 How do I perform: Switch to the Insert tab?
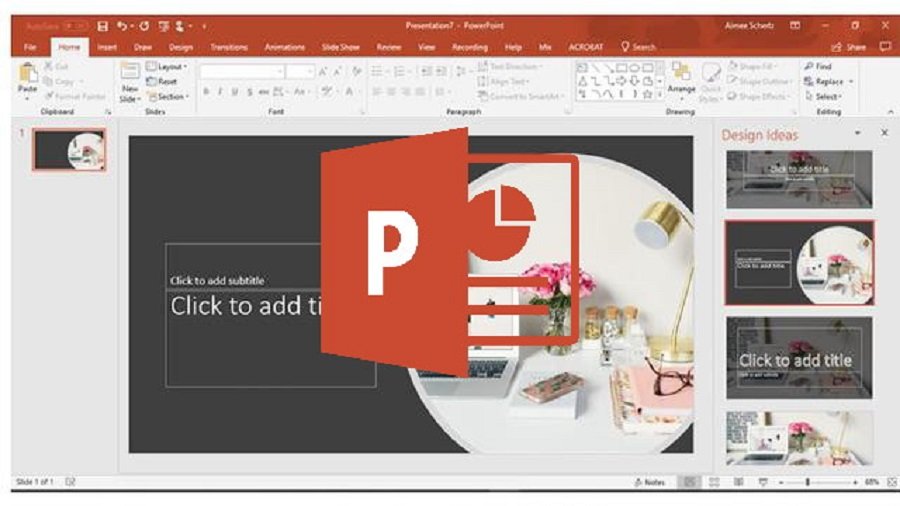point(107,47)
